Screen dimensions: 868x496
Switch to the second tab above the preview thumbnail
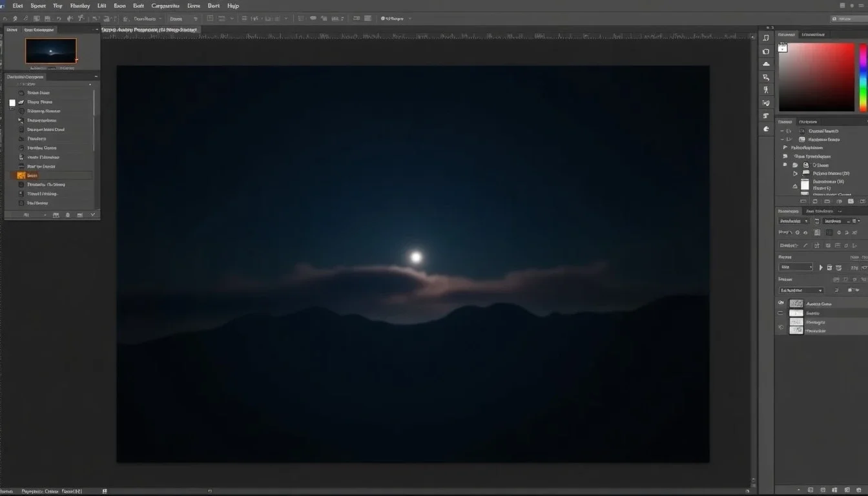point(39,30)
